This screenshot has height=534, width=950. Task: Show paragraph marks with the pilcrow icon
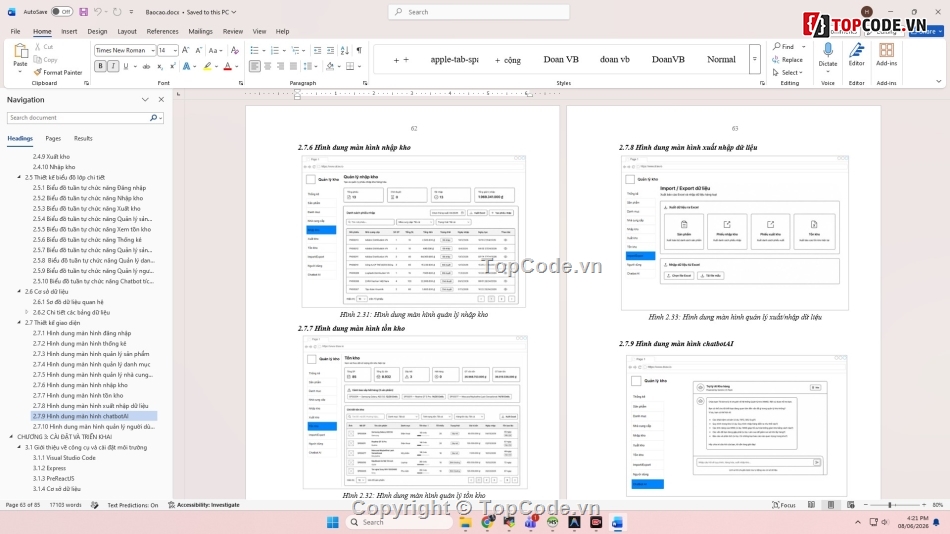point(359,50)
